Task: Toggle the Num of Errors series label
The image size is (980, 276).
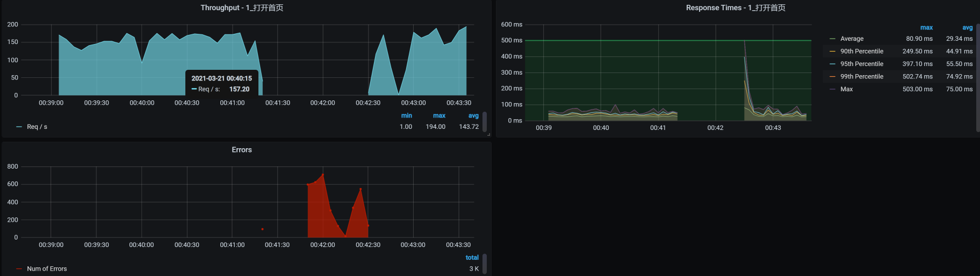Action: pyautogui.click(x=47, y=269)
